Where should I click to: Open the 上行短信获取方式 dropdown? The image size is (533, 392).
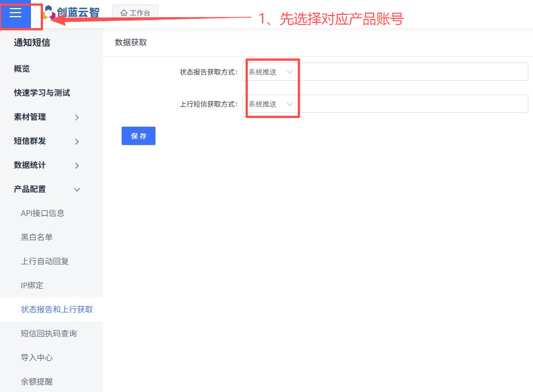pos(271,104)
